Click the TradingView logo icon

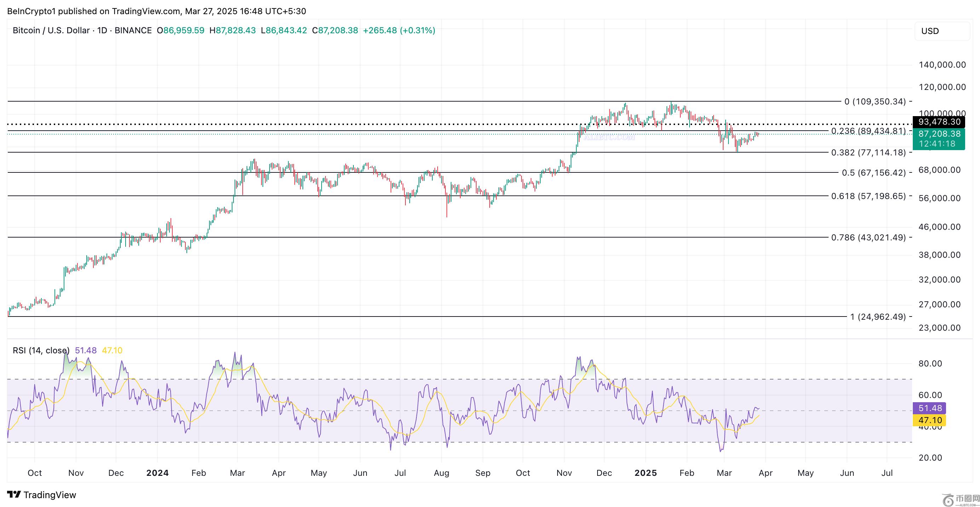pyautogui.click(x=14, y=495)
